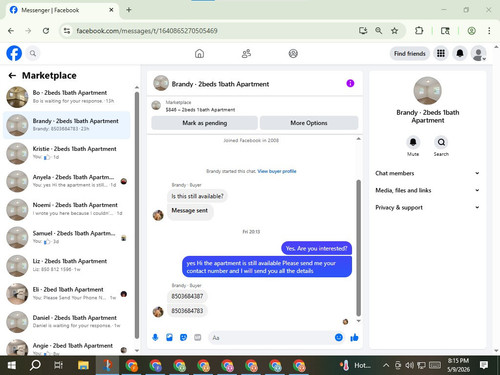Open Task View on the taskbar
500x375 pixels.
59,365
